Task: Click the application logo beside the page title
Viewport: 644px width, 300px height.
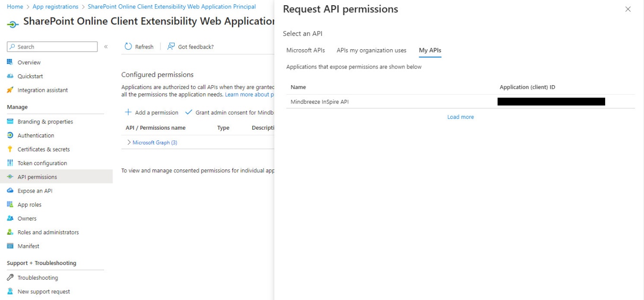Action: pos(13,24)
